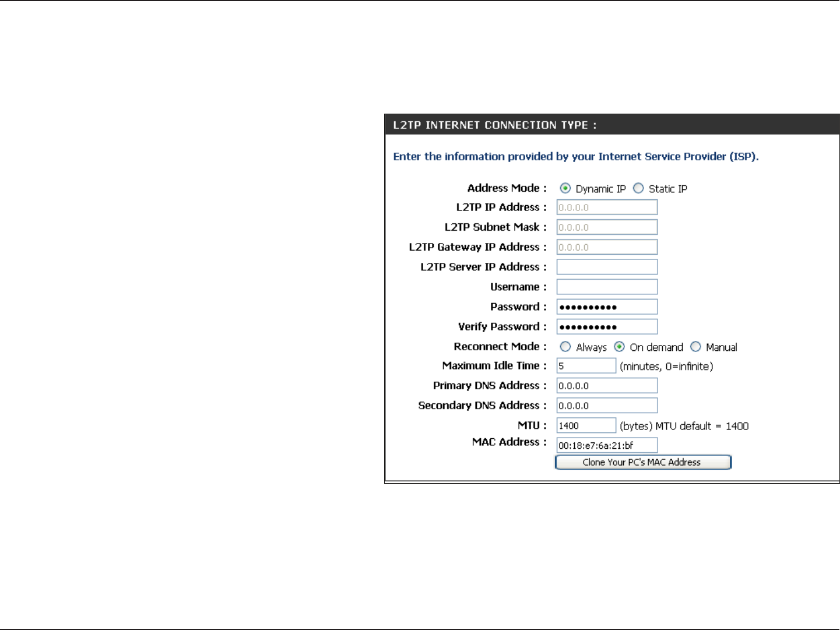Set Reconnect Mode to Always
Viewport: 840px width, 630px height.
[x=565, y=347]
